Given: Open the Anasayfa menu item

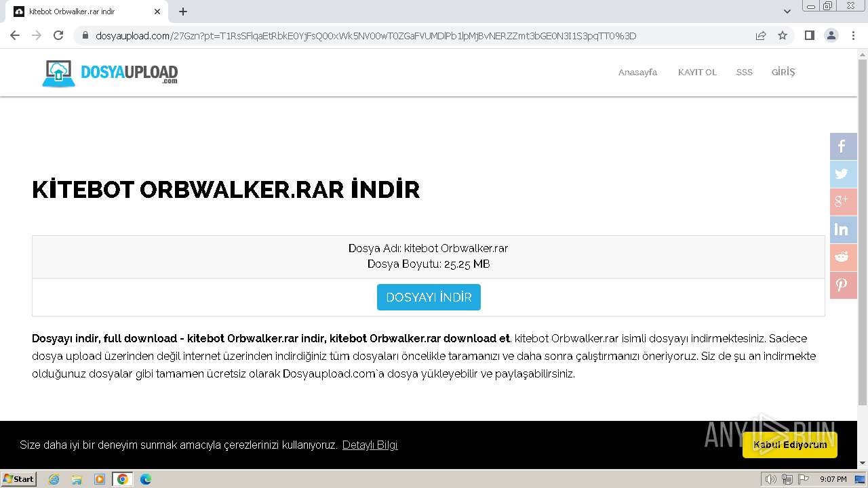Looking at the screenshot, I should 637,73.
